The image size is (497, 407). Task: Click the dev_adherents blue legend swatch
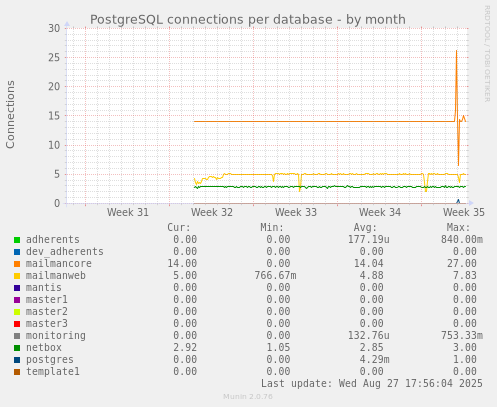[x=17, y=252]
